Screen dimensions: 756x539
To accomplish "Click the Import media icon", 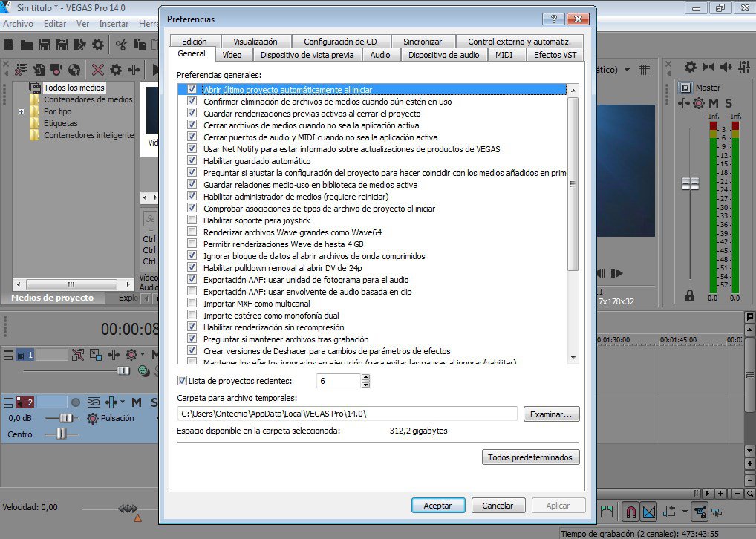I will pyautogui.click(x=39, y=70).
